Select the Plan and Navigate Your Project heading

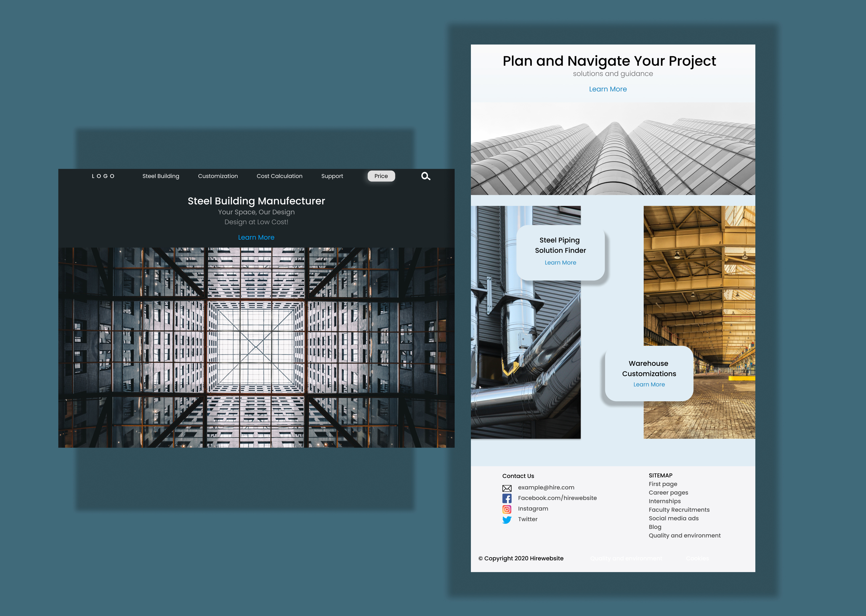coord(609,61)
